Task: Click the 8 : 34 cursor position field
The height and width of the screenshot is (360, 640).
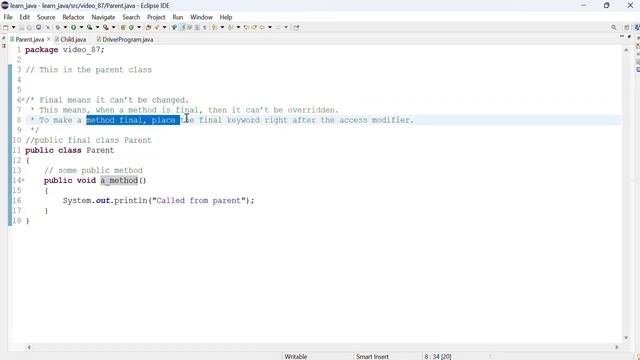Action: [438, 356]
